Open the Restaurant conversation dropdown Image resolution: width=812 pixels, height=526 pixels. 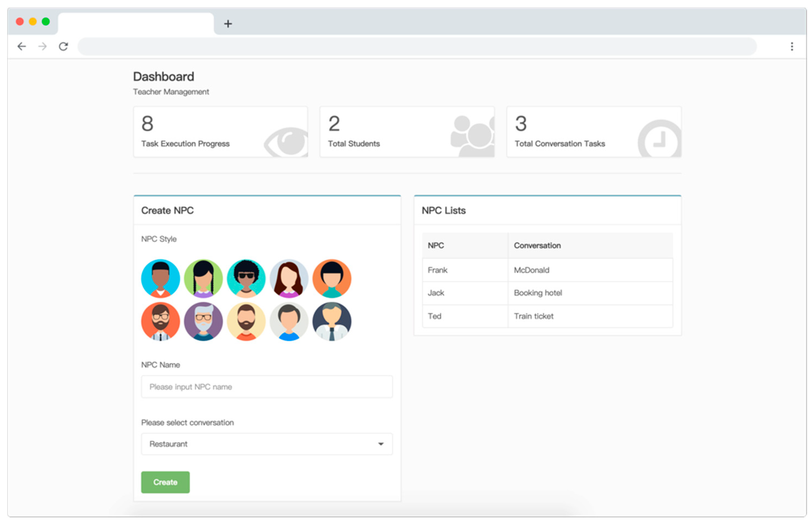click(267, 444)
